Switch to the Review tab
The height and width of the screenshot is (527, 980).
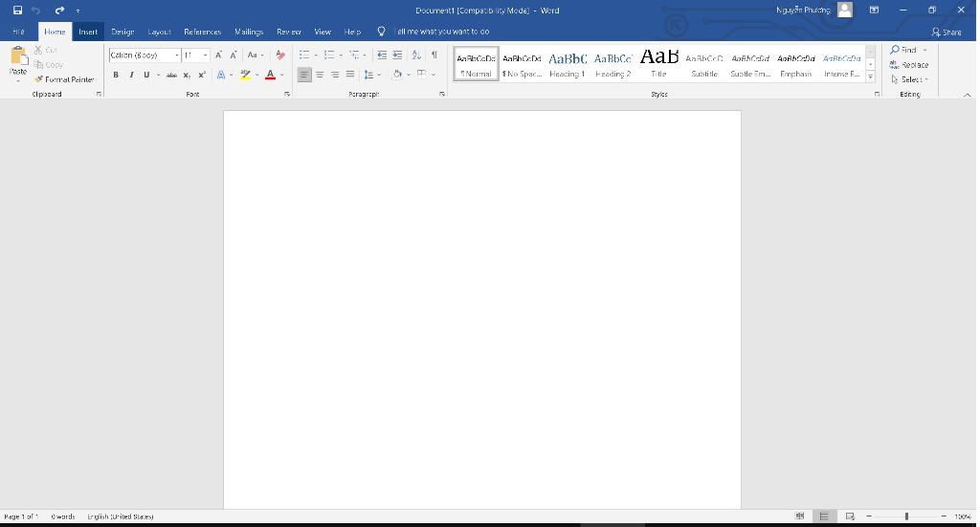pos(289,32)
